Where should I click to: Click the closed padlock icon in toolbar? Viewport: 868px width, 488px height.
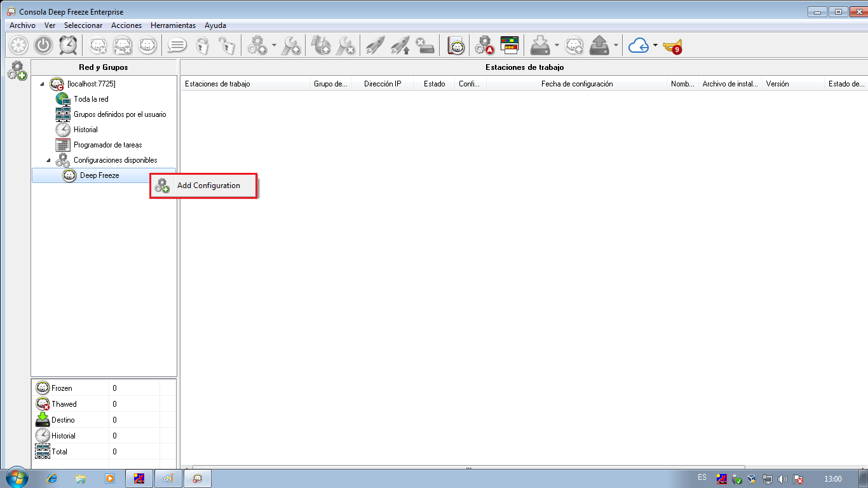(x=202, y=45)
